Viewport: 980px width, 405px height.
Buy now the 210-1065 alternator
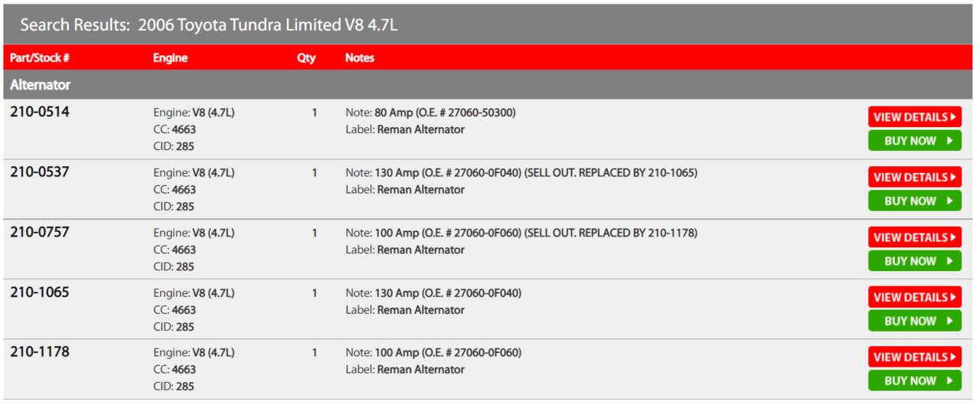[915, 321]
